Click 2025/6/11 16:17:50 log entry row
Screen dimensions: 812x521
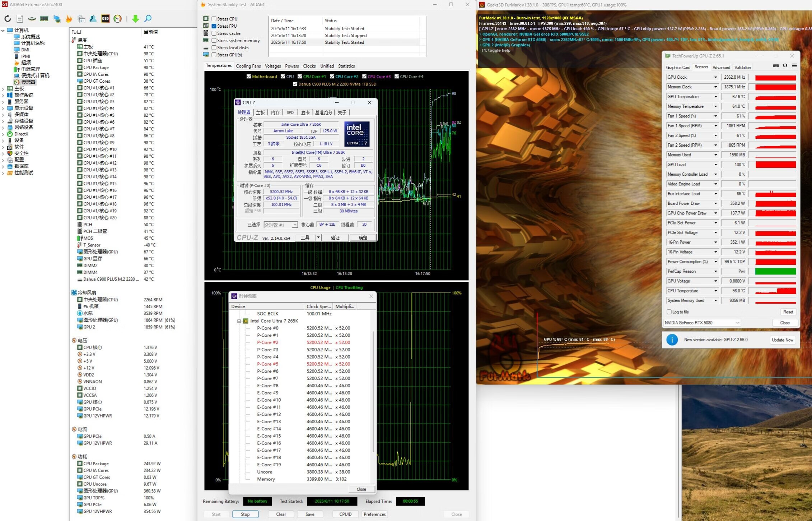[x=345, y=42]
